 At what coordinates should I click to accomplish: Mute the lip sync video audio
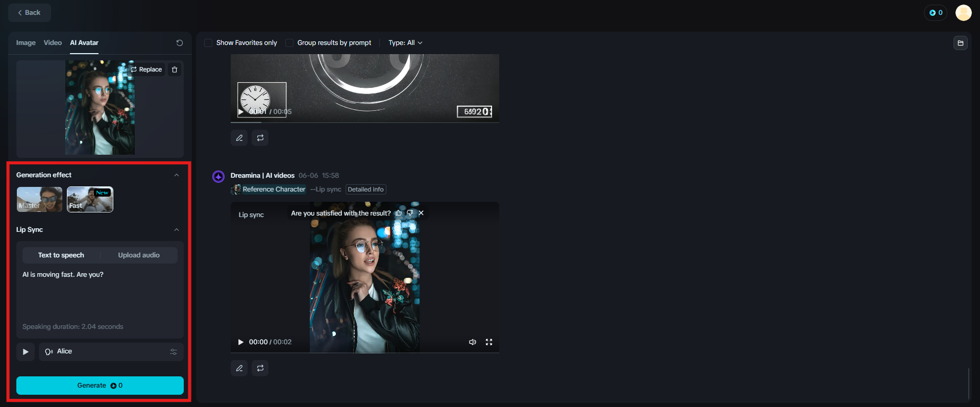473,342
